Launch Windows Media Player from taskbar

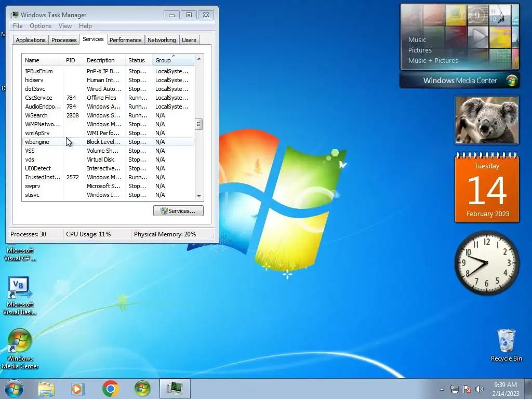click(77, 389)
